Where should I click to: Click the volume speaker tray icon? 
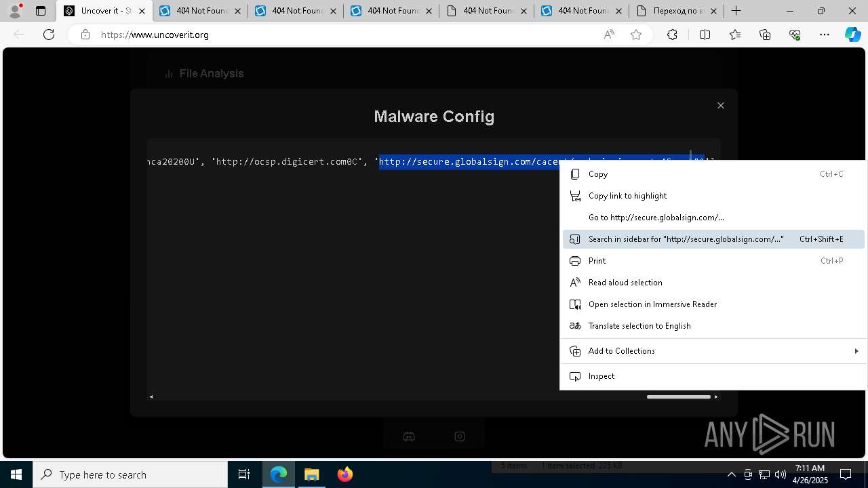pos(781,474)
